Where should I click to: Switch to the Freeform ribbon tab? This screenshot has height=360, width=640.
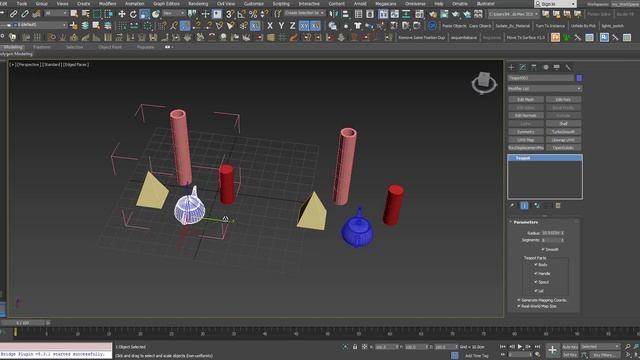(42, 47)
